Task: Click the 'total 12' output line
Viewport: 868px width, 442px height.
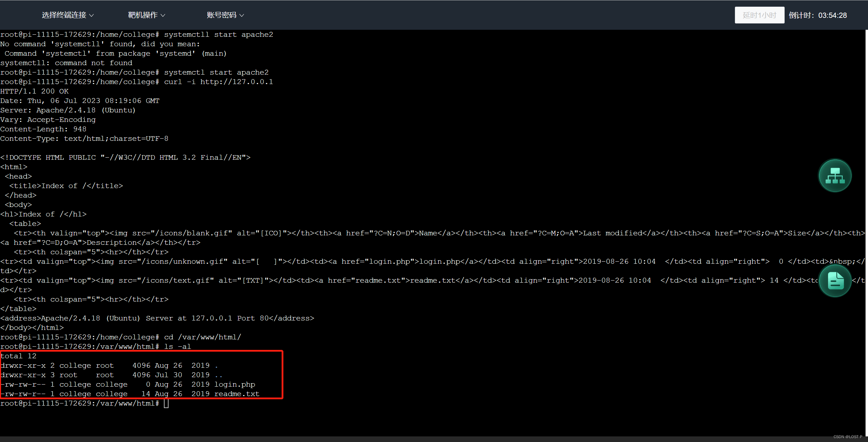Action: pyautogui.click(x=18, y=356)
